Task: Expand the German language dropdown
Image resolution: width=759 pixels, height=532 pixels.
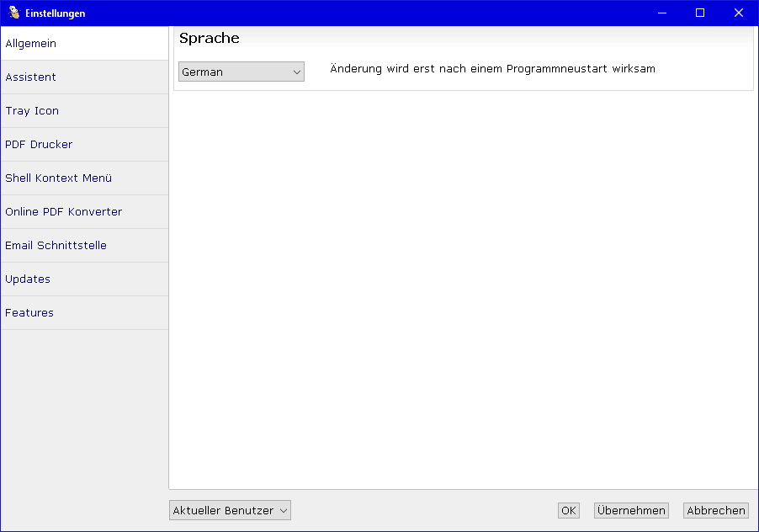Action: click(x=241, y=72)
